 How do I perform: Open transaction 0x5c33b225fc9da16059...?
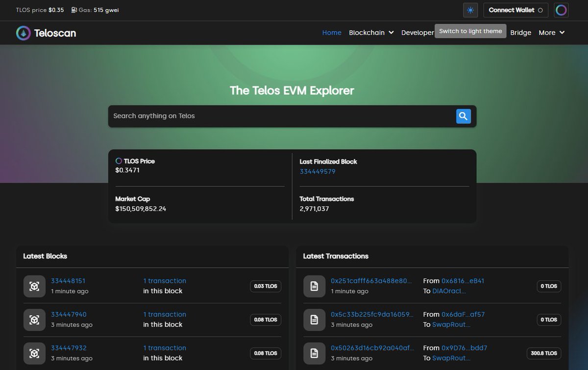click(x=372, y=314)
